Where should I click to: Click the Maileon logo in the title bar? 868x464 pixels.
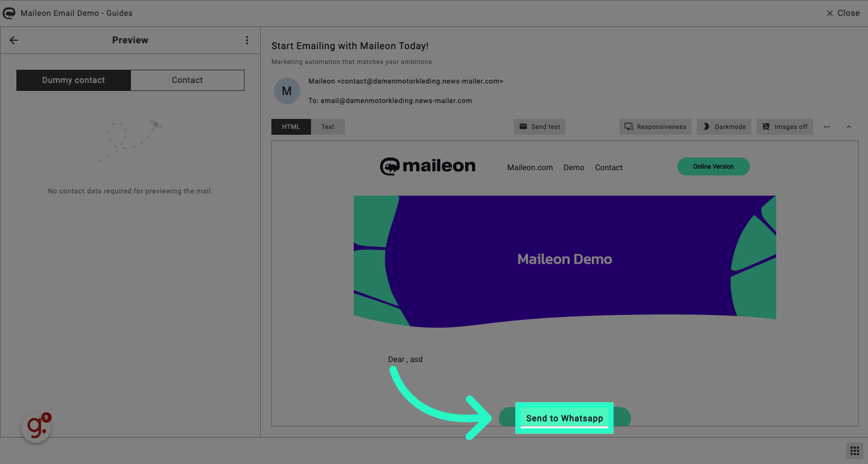(9, 13)
